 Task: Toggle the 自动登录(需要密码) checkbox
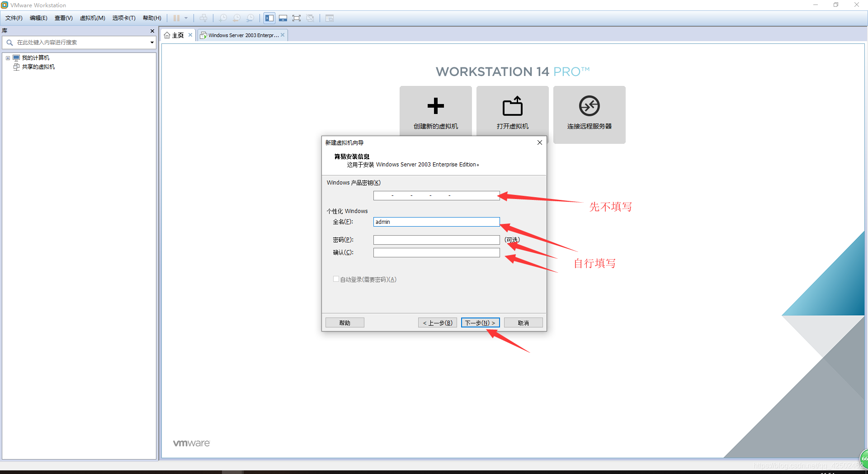[x=336, y=279]
